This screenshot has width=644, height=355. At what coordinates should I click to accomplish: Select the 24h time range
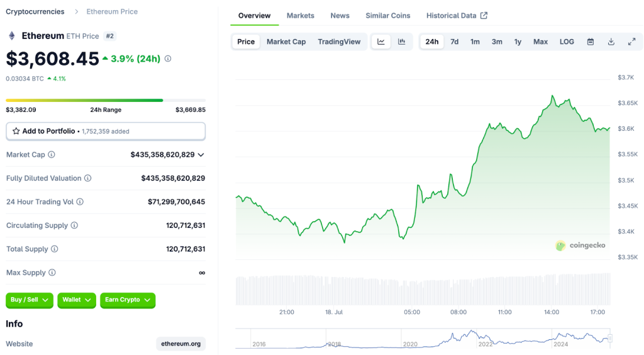tap(431, 42)
